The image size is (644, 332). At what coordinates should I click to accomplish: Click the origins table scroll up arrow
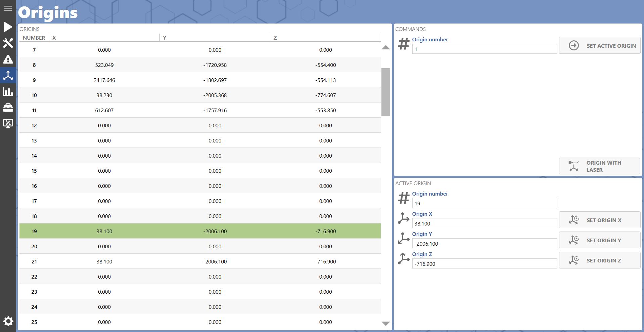tap(386, 47)
